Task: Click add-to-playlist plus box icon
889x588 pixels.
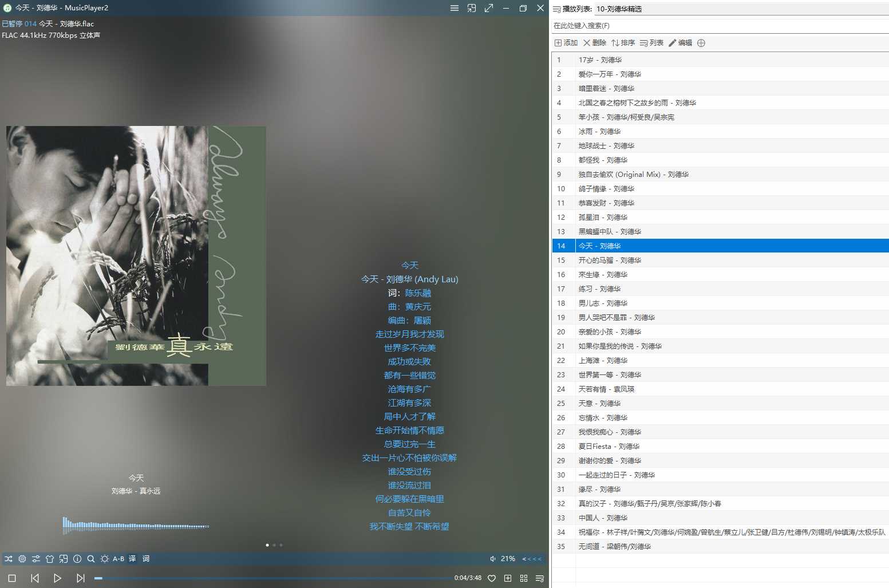Action: point(508,578)
